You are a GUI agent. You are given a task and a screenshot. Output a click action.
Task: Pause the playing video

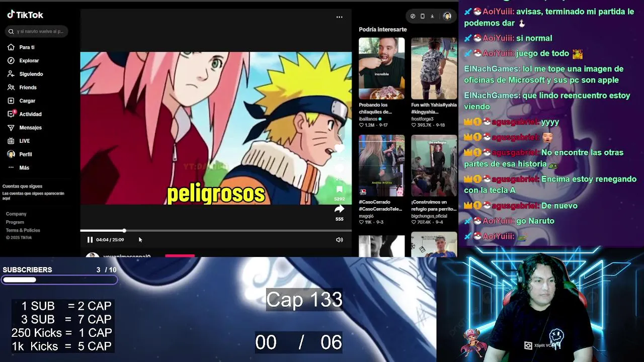pyautogui.click(x=90, y=240)
